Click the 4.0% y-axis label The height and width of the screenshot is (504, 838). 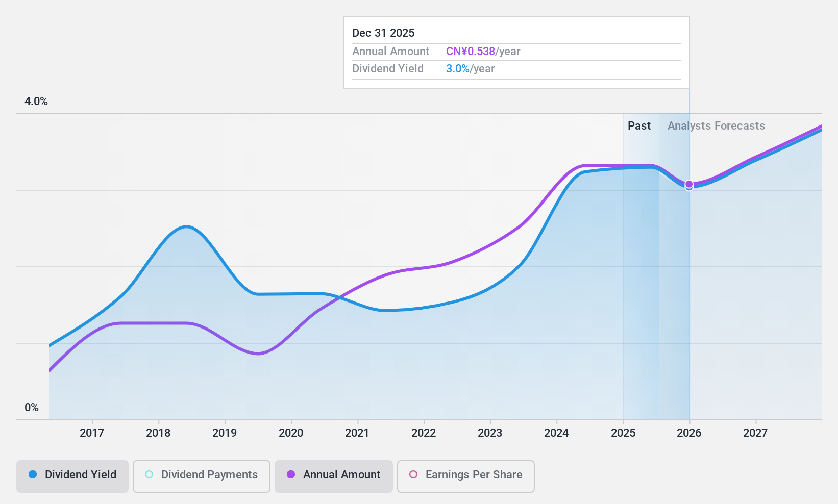(x=36, y=102)
